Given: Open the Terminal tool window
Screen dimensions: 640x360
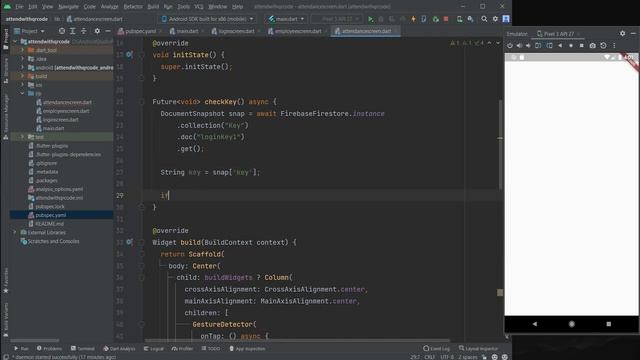Looking at the screenshot, I should tap(82, 349).
